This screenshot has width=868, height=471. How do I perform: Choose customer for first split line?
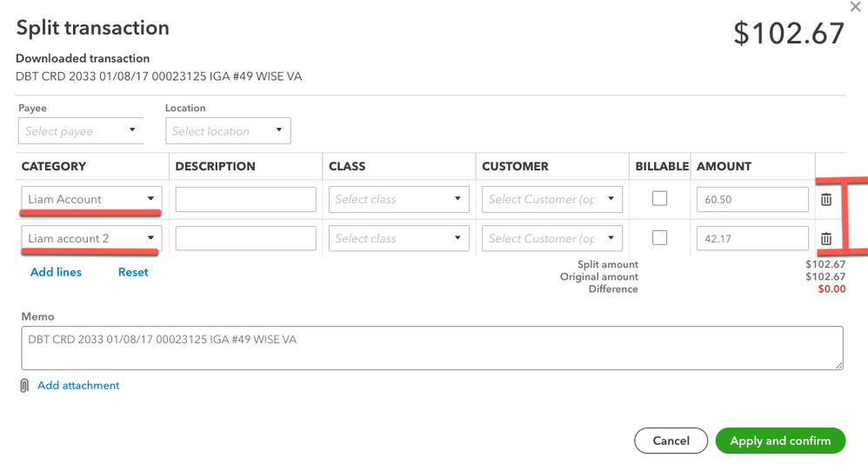[552, 199]
